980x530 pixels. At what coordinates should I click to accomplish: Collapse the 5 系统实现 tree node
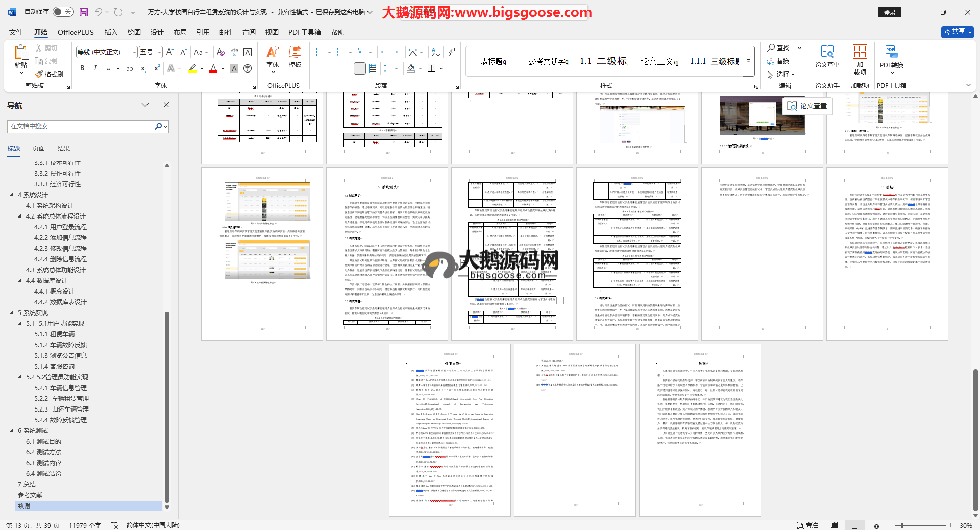12,313
